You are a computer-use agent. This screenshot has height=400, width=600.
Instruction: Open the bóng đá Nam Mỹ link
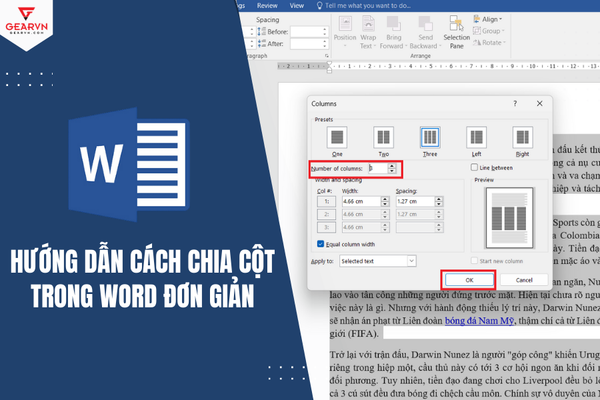pyautogui.click(x=479, y=320)
